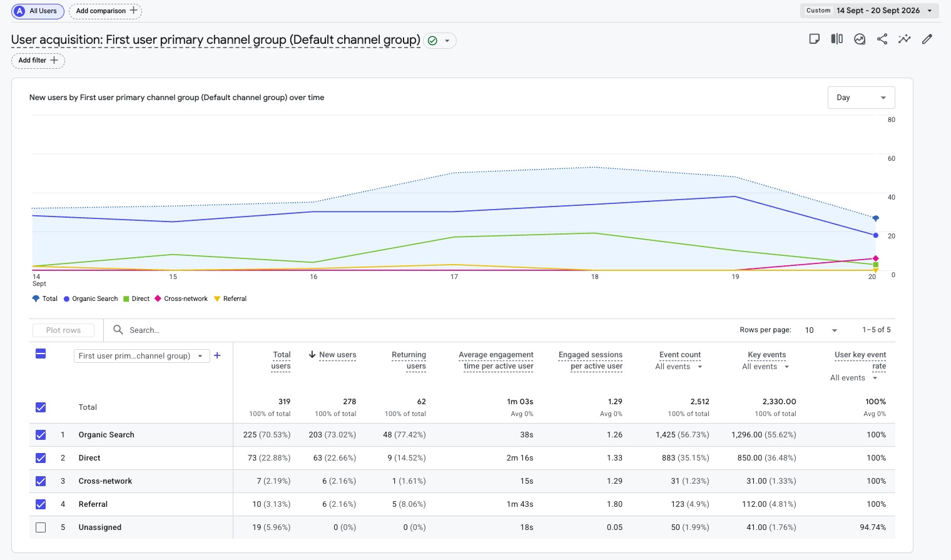
Task: Add a secondary dimension with plus icon
Action: coord(217,355)
